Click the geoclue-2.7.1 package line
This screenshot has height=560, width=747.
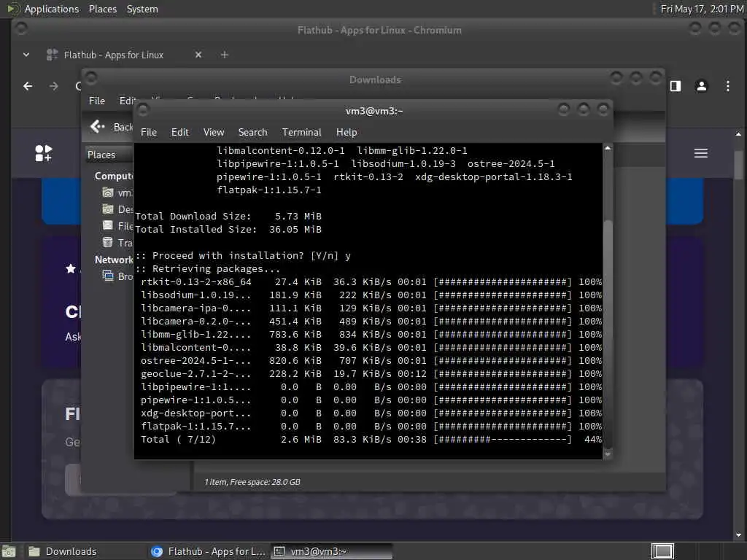click(371, 374)
